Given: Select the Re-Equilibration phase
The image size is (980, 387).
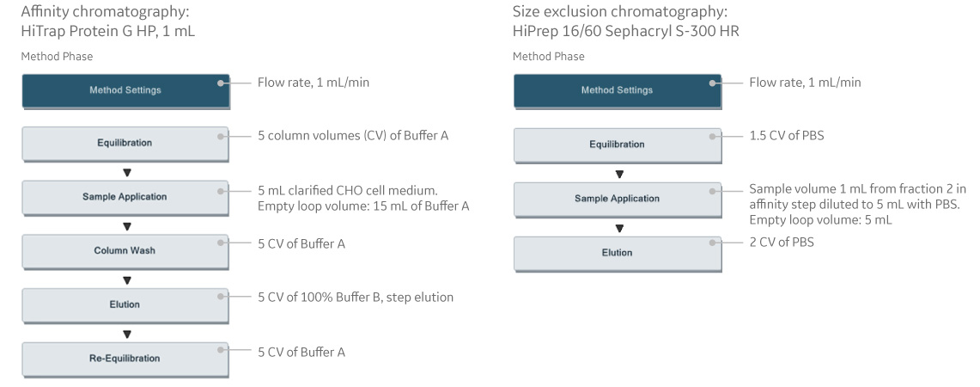Looking at the screenshot, I should click(x=125, y=357).
